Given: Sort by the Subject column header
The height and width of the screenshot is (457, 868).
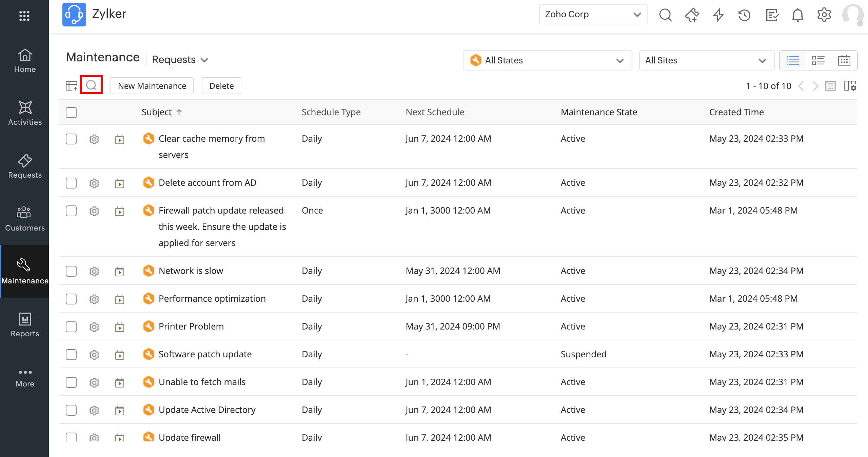Looking at the screenshot, I should pyautogui.click(x=157, y=112).
